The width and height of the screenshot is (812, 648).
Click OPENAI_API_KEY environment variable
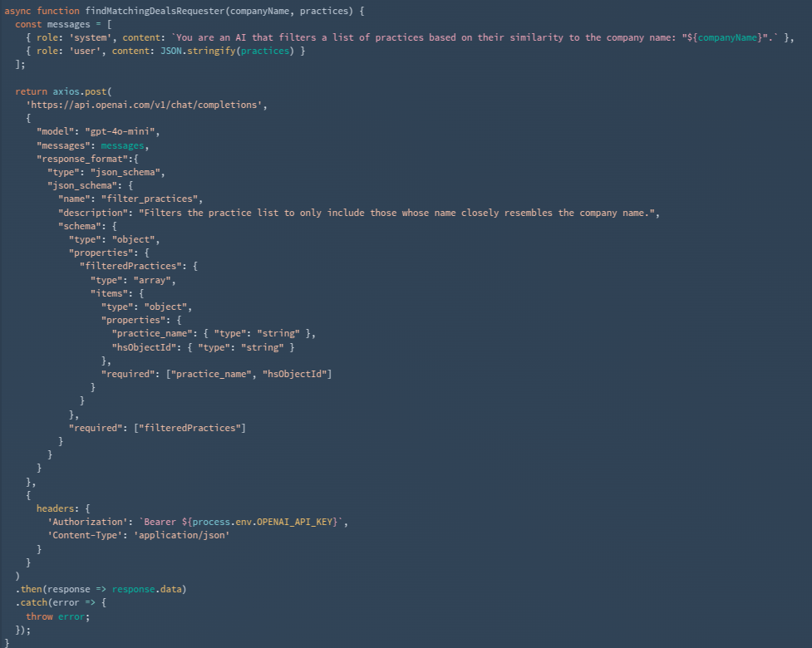pyautogui.click(x=294, y=523)
